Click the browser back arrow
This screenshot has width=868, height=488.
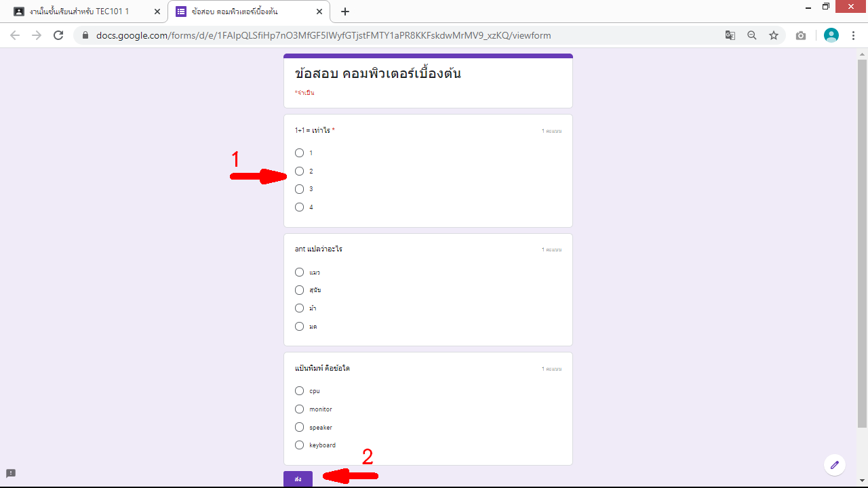(x=15, y=35)
